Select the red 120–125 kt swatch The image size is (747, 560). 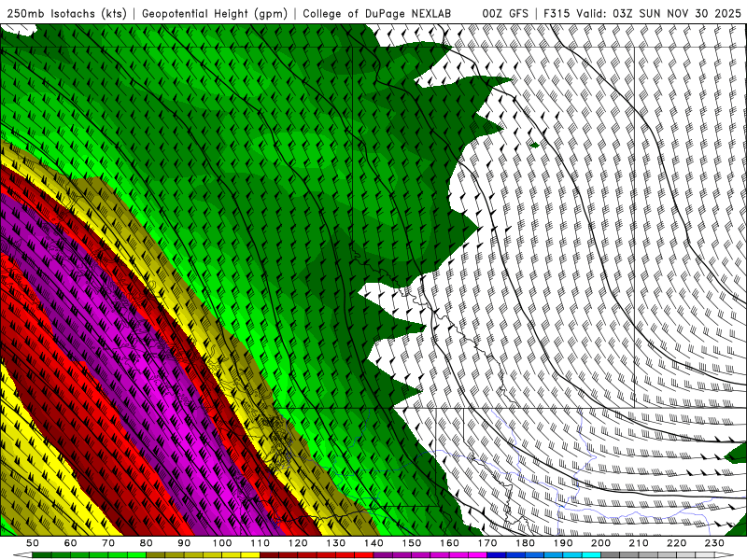click(307, 554)
